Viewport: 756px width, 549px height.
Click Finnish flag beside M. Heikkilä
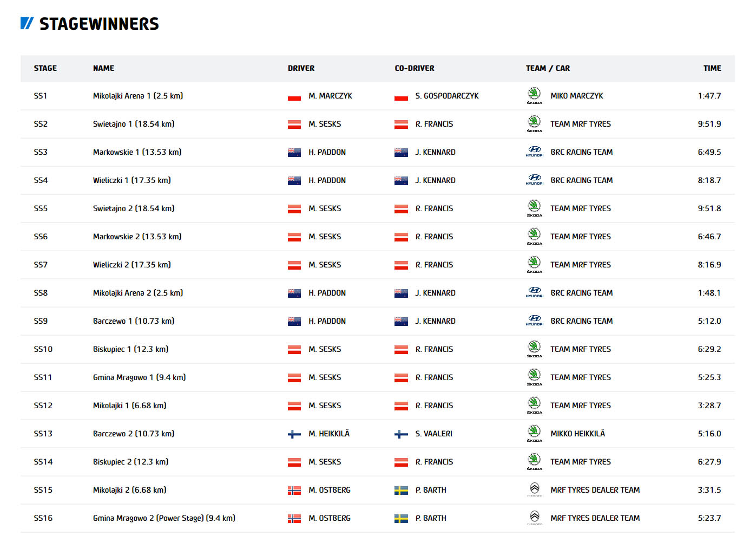pos(294,434)
